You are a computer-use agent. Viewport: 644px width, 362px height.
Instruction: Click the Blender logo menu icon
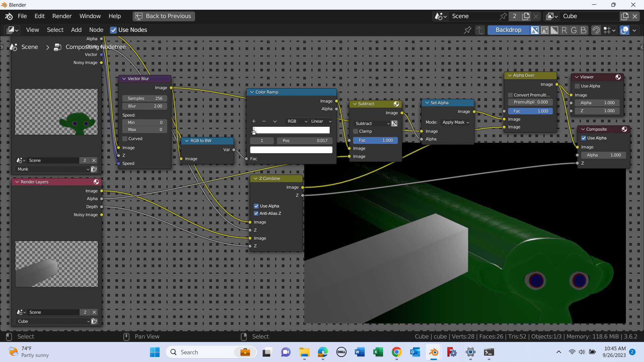pyautogui.click(x=9, y=16)
